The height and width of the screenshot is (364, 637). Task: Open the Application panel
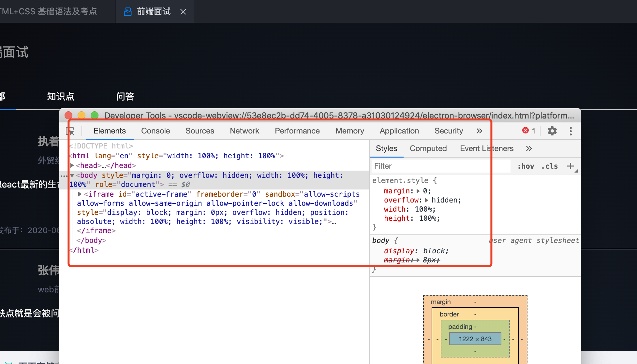399,131
